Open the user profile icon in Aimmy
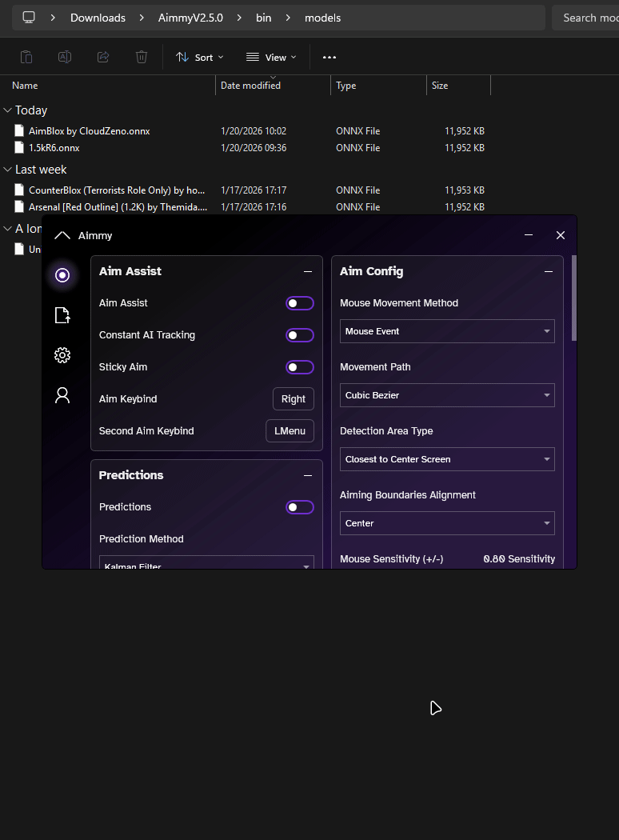Viewport: 619px width, 840px height. point(62,395)
